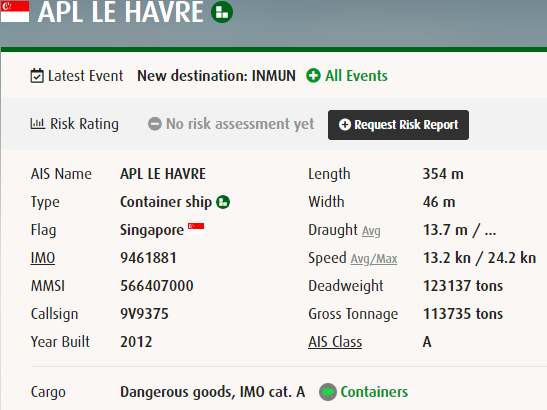Click the green Containers cargo icon

click(x=328, y=392)
